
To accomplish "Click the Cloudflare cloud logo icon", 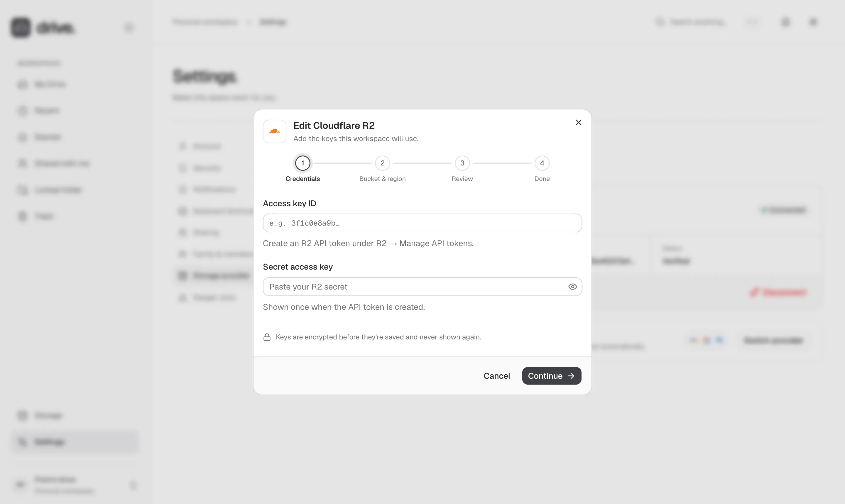I will click(274, 131).
